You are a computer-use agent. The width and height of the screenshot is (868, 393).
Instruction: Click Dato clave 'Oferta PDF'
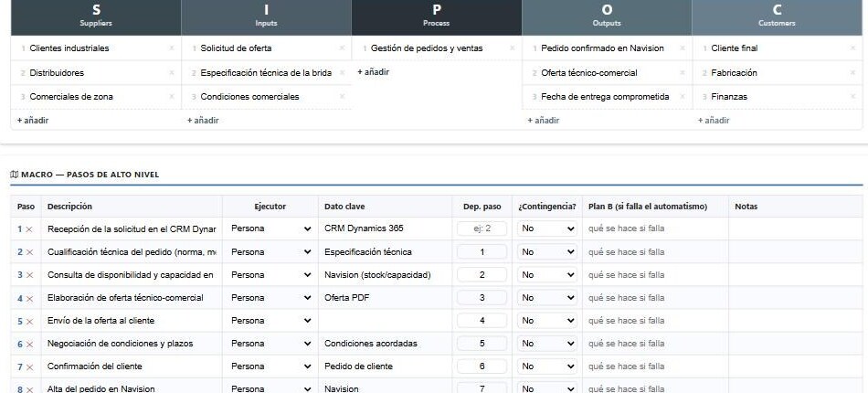coord(386,298)
